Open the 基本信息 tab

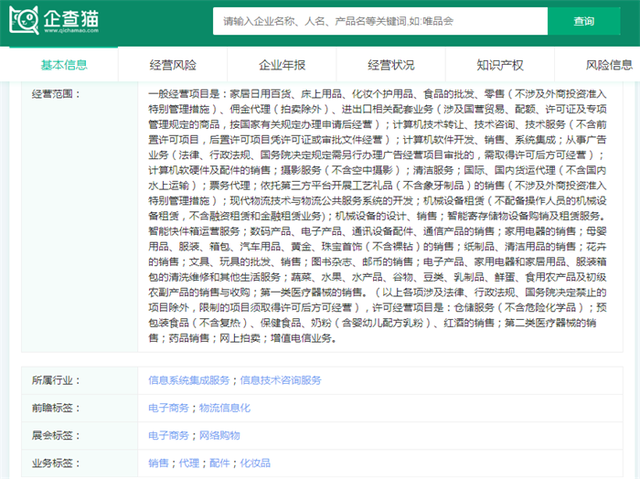tap(64, 65)
